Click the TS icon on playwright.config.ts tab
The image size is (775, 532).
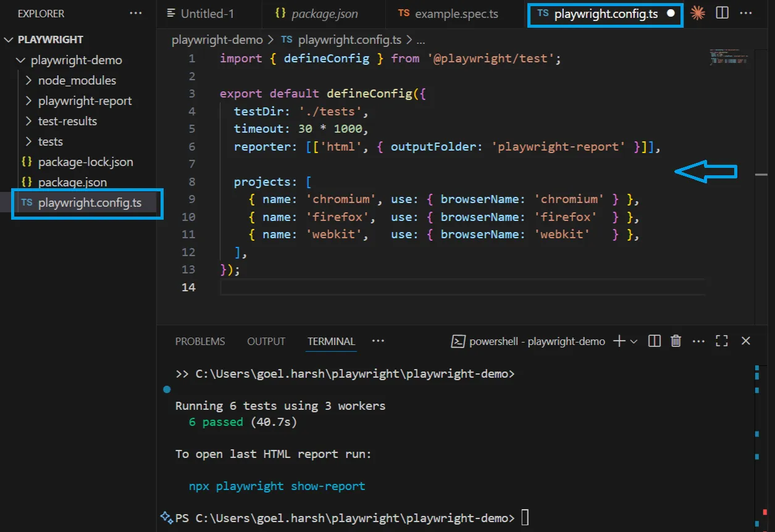pyautogui.click(x=543, y=14)
